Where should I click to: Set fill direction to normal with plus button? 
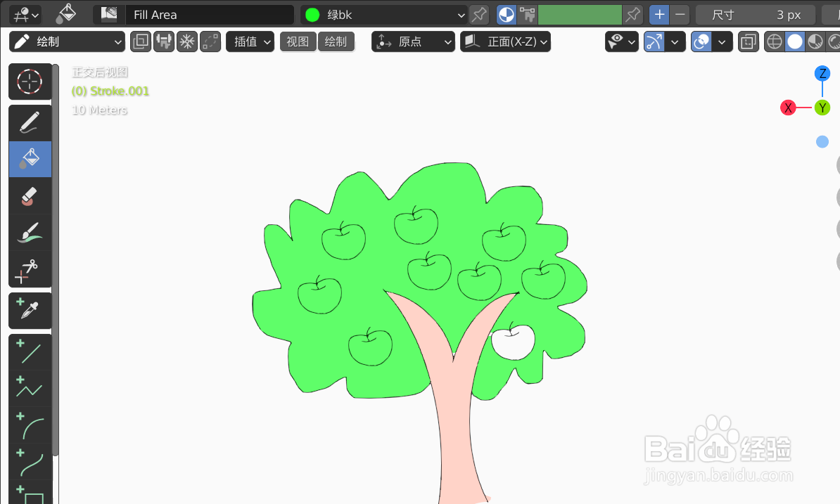(659, 15)
